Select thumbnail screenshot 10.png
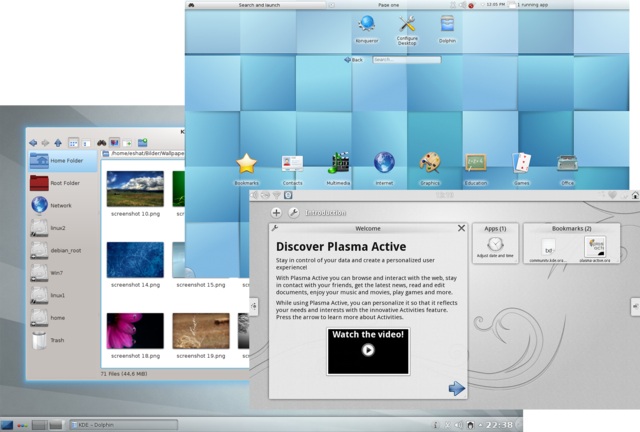Screen dimensions: 640x432 [135, 189]
